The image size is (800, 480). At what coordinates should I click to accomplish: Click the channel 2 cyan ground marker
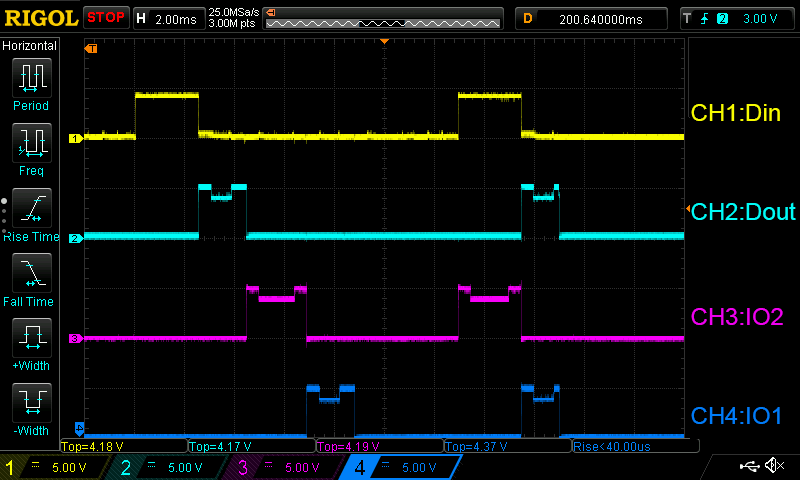click(x=76, y=238)
